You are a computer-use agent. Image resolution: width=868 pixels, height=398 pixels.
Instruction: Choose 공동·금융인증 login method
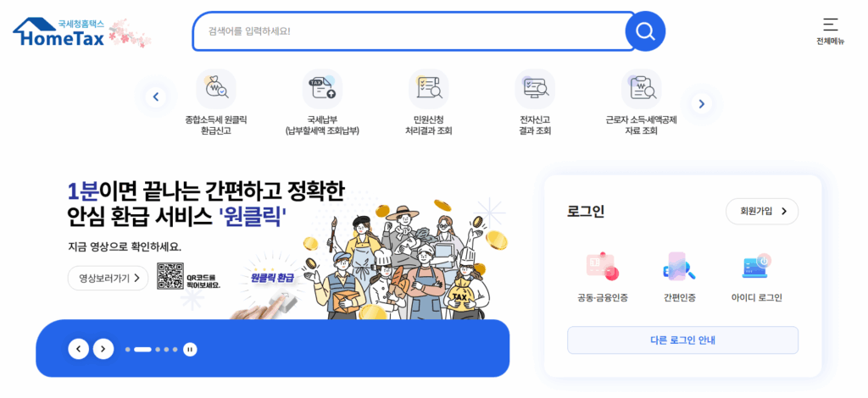[x=603, y=277]
